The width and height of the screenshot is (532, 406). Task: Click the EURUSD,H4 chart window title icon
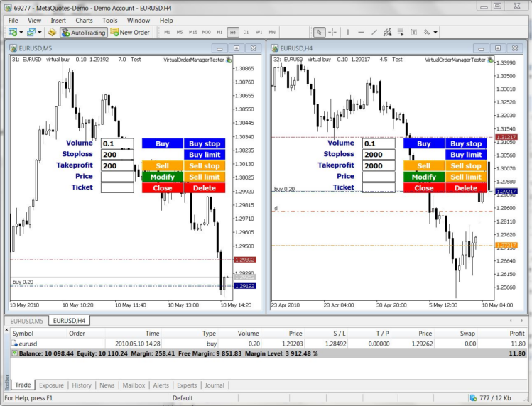(x=275, y=48)
